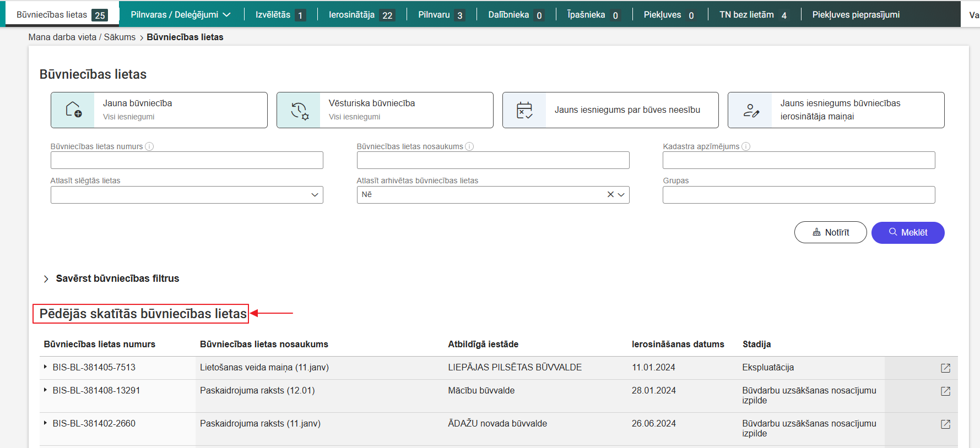Open Atlasīt arhivētas būvniecības lietas dropdown
The image size is (980, 448).
pyautogui.click(x=621, y=195)
